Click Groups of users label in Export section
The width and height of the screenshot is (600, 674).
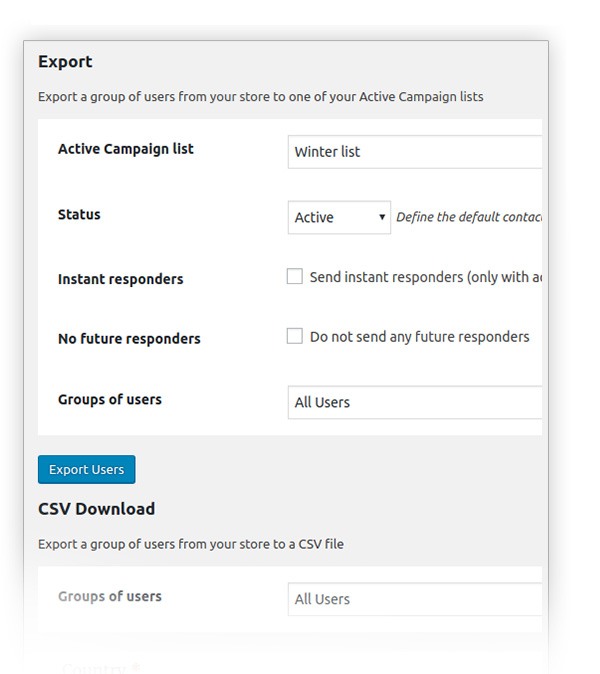tap(110, 399)
